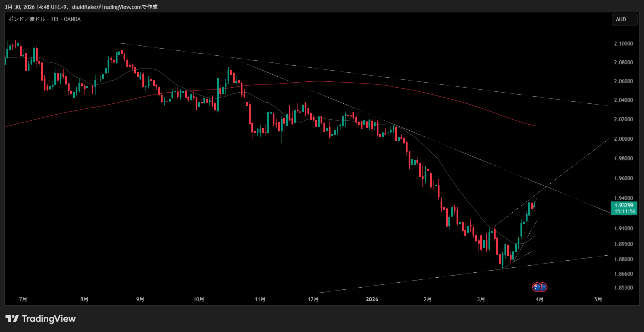Image resolution: width=644 pixels, height=332 pixels.
Task: Click the TradingView logo icon
Action: click(12, 319)
